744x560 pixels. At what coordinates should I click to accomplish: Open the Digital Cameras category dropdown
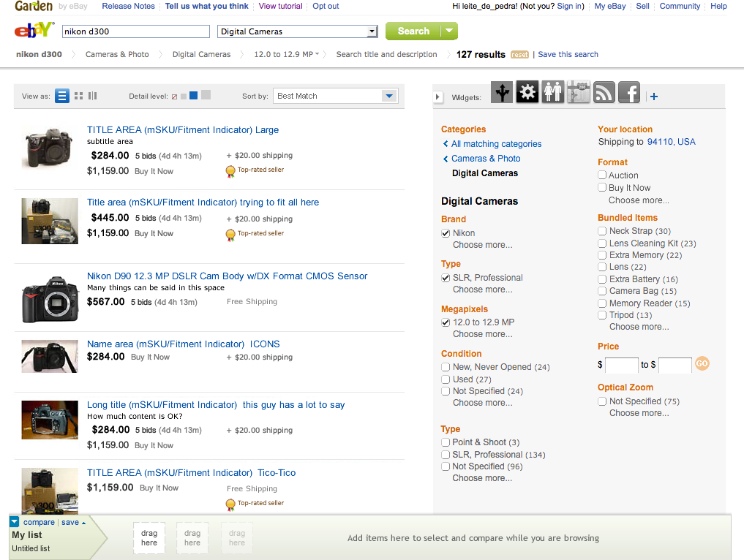(x=298, y=31)
